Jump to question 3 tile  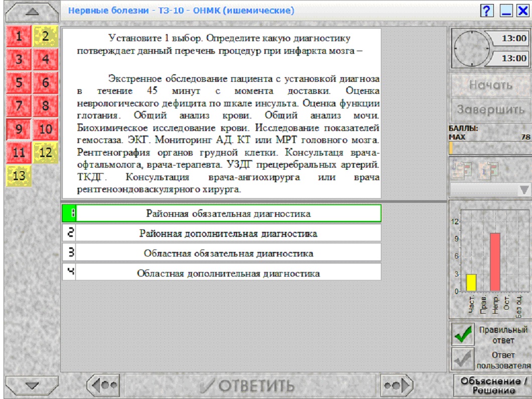tap(19, 59)
